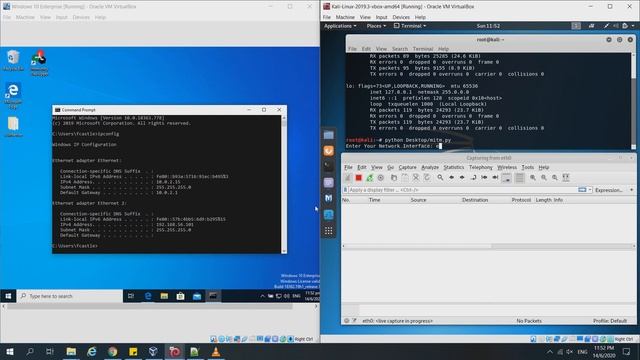Sort packets by Protocol column header
The height and width of the screenshot is (360, 640).
pyautogui.click(x=521, y=200)
